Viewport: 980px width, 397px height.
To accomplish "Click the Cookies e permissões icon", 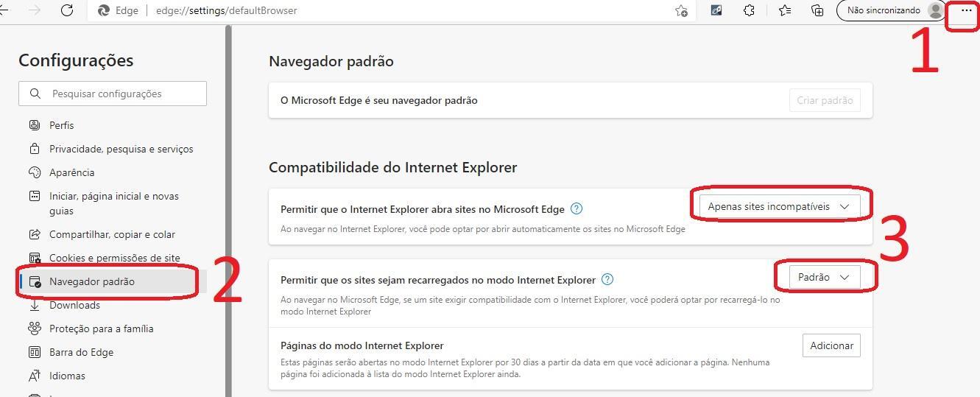I will 34,258.
